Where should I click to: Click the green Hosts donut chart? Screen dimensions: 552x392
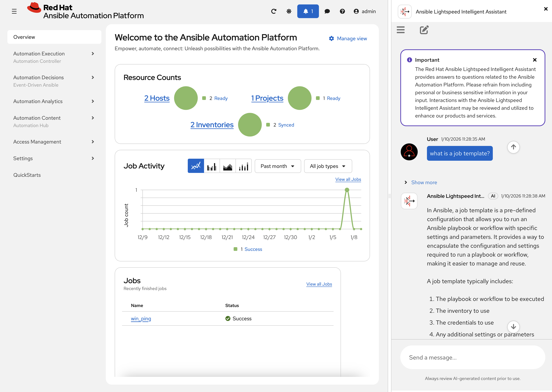[186, 98]
